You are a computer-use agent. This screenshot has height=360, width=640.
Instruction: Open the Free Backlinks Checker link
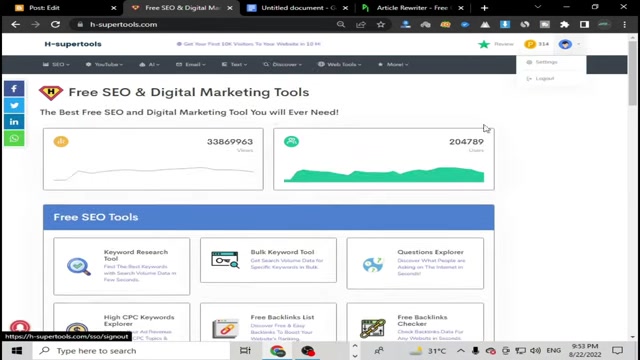tap(422, 320)
